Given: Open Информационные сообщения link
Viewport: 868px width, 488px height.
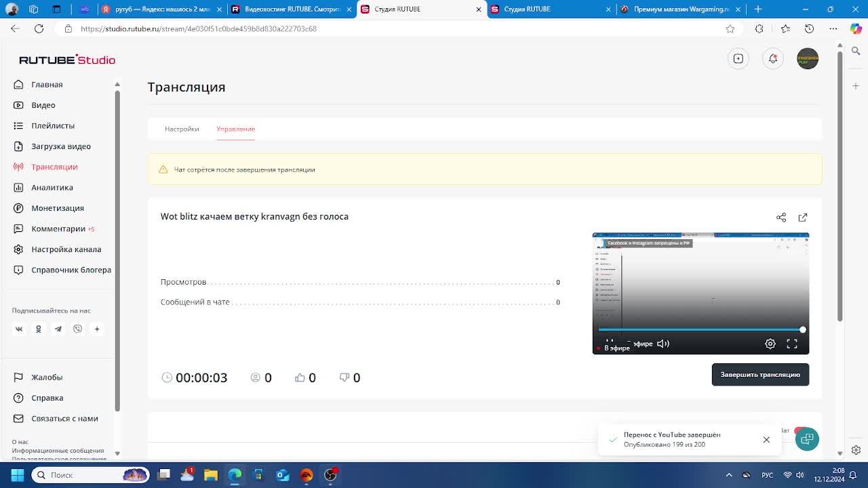Looking at the screenshot, I should pos(58,451).
